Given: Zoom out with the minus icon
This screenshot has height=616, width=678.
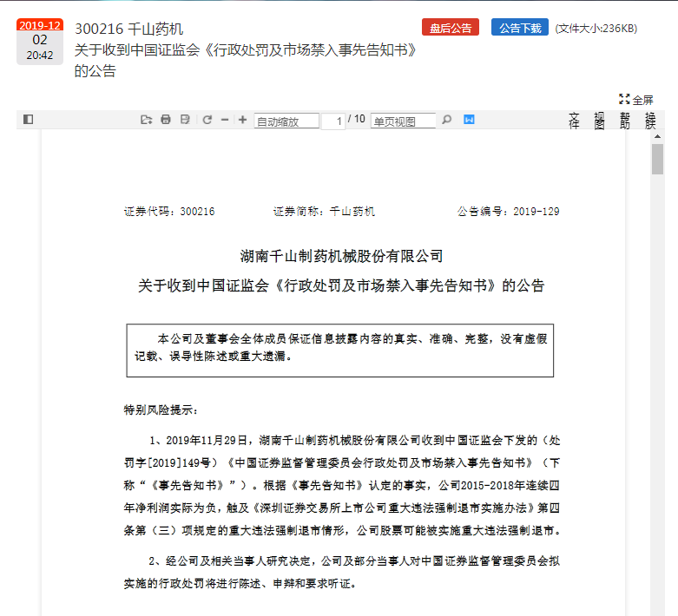Looking at the screenshot, I should (225, 120).
